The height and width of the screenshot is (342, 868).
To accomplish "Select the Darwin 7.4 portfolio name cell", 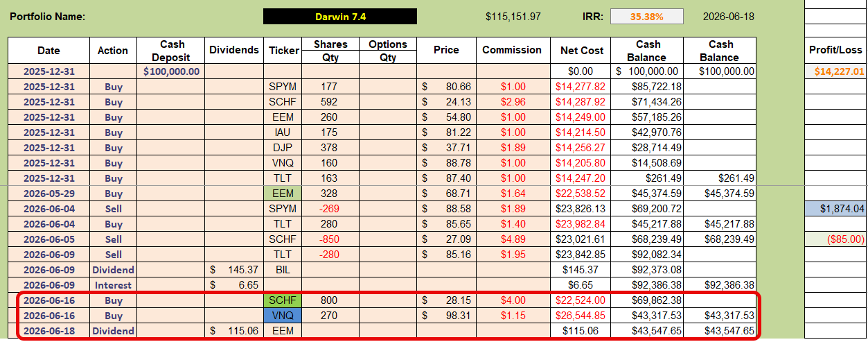I will 340,16.
